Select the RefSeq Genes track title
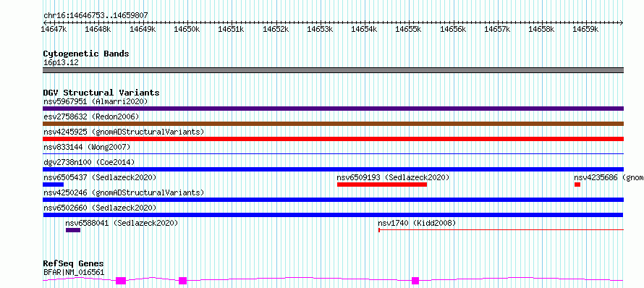This screenshot has width=644, height=288. point(74,264)
